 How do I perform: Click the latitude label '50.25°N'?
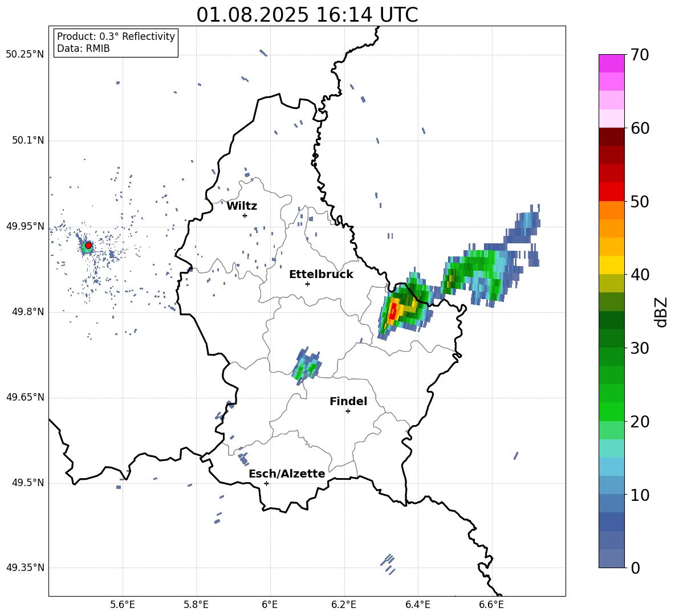click(x=25, y=55)
